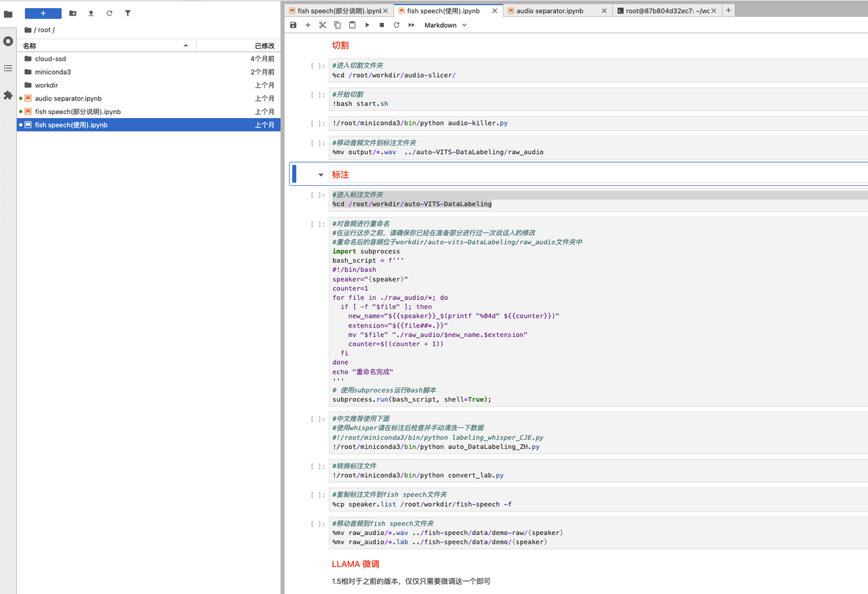Copy the selected cell

(x=337, y=25)
